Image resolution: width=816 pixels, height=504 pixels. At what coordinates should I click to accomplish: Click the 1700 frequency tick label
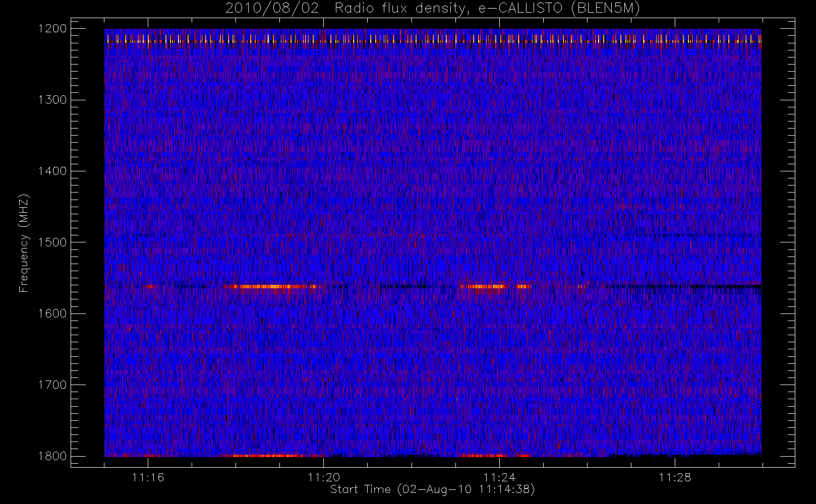click(52, 385)
